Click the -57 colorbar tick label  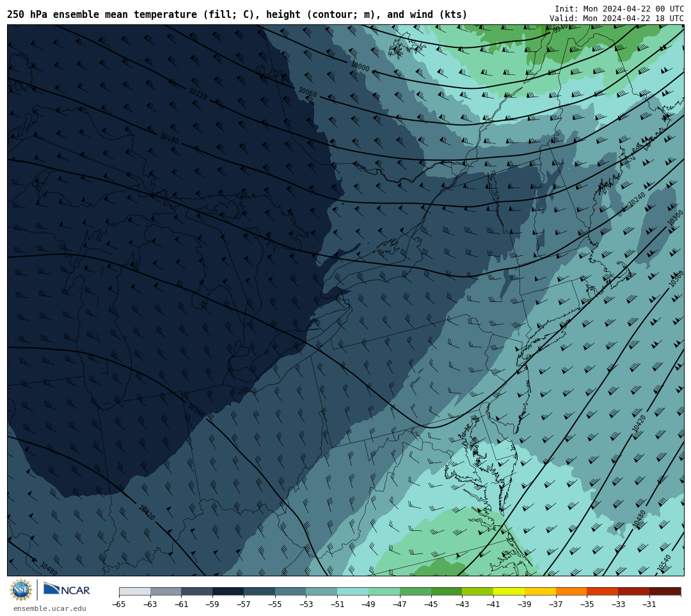(x=244, y=604)
